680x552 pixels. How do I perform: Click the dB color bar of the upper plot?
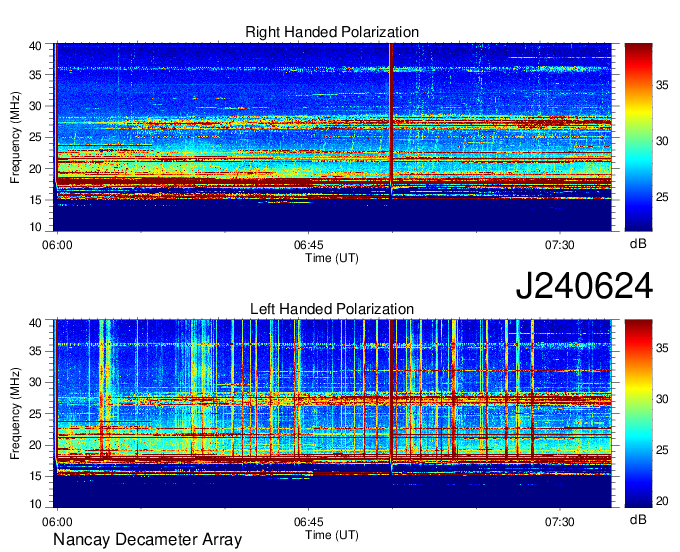click(638, 137)
